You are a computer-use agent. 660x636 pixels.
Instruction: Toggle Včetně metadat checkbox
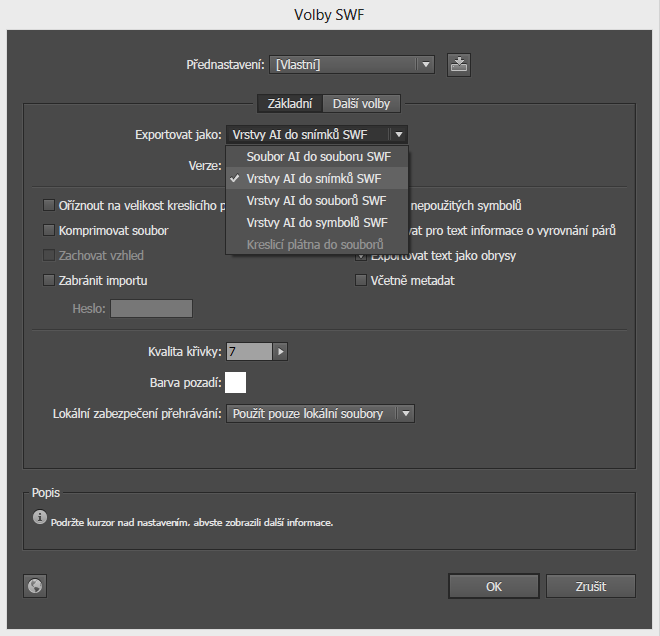click(x=361, y=280)
